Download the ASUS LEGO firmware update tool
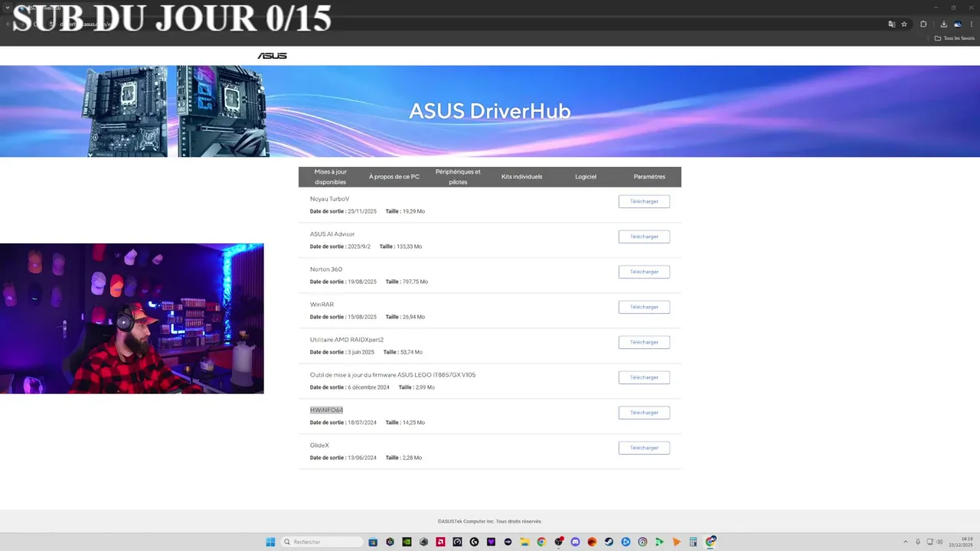 [x=644, y=377]
